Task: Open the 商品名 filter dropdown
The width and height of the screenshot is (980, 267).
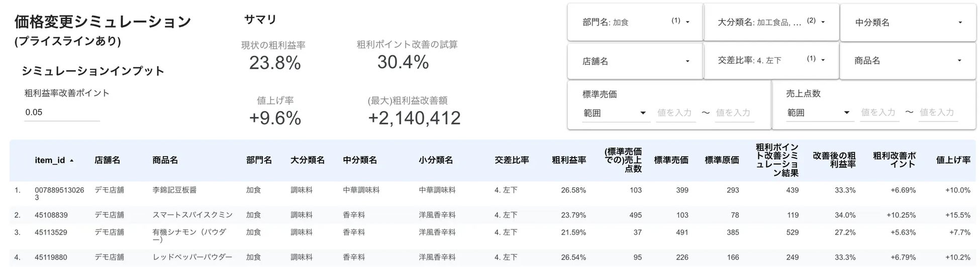Action: (908, 61)
